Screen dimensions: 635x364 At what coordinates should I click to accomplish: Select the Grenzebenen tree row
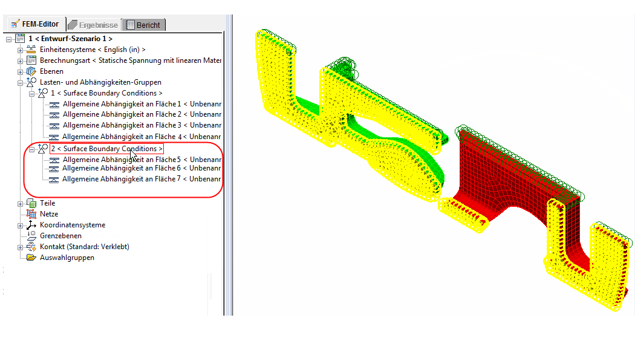[x=60, y=236]
